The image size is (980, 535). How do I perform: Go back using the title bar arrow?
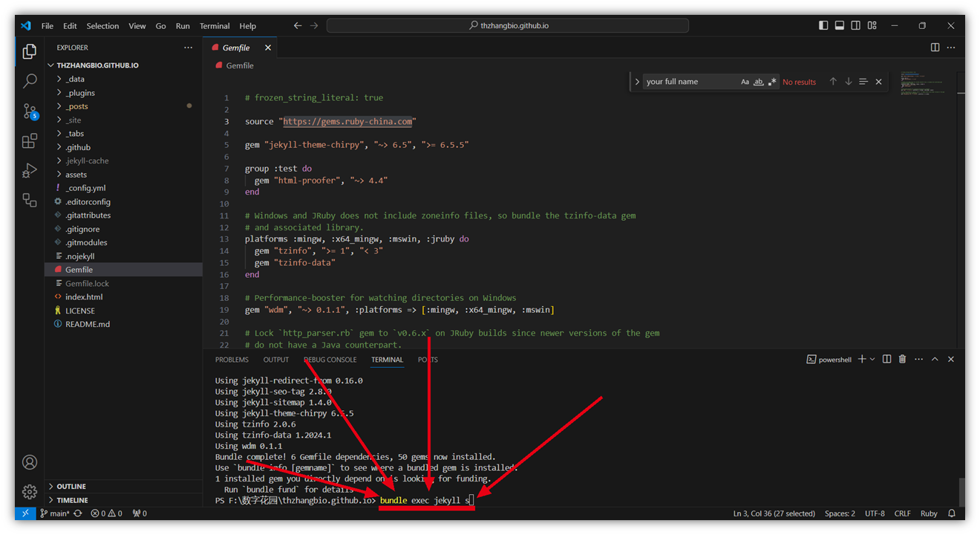(298, 25)
